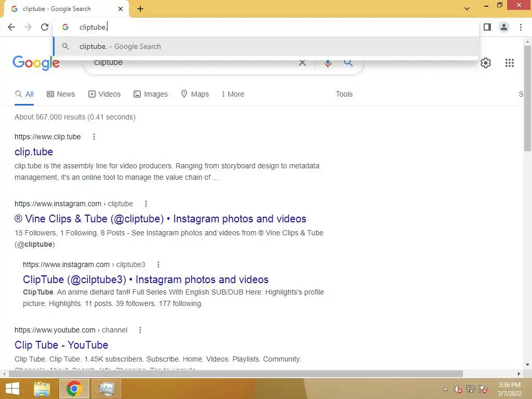The image size is (532, 399).
Task: Switch to the Maps tab
Action: point(195,95)
